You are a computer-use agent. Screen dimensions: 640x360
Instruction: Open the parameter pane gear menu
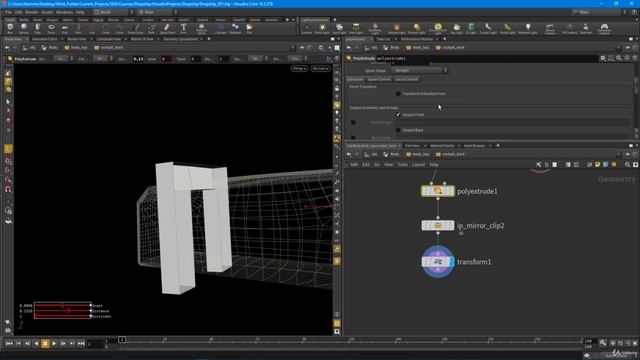[x=603, y=58]
